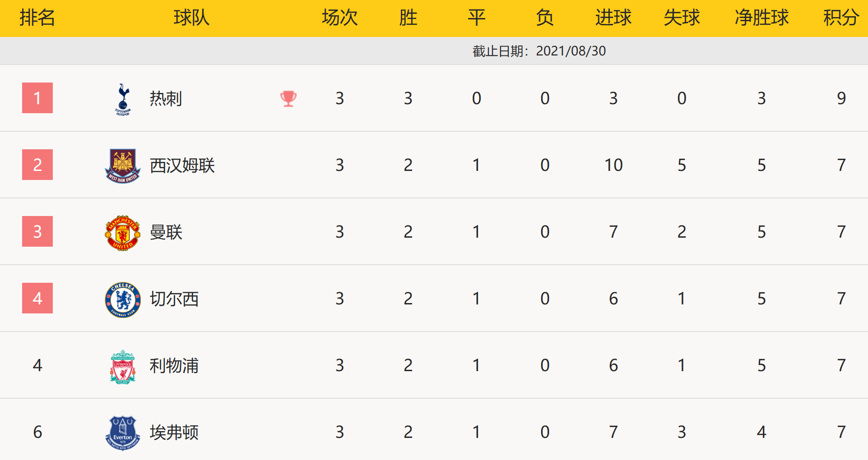This screenshot has width=868, height=460.
Task: Click the Liverpool club crest
Action: click(123, 366)
